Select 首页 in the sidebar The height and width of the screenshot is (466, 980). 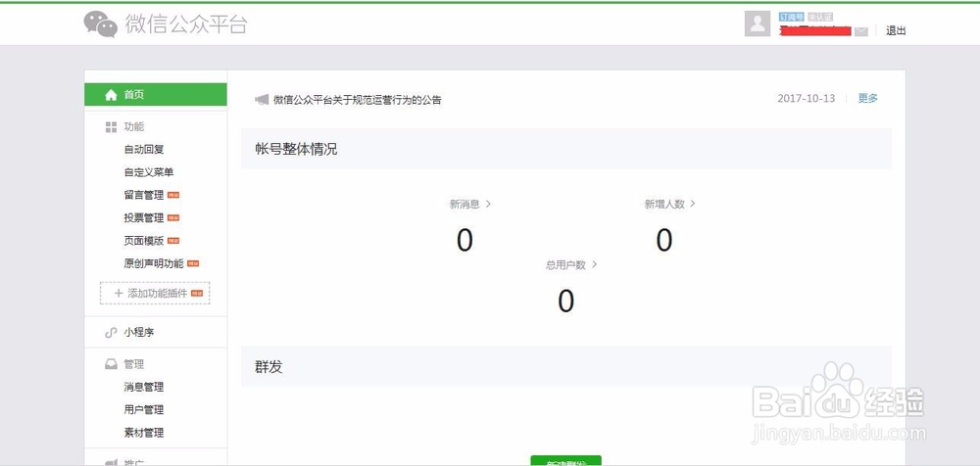pos(156,94)
